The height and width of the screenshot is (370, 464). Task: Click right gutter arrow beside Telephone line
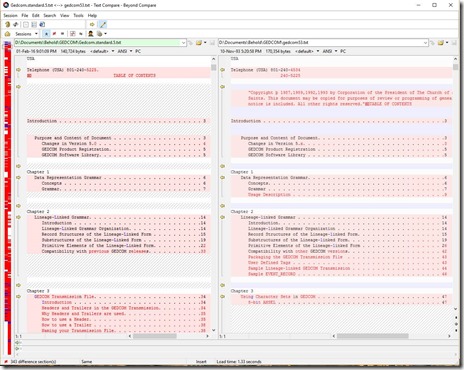coord(222,70)
